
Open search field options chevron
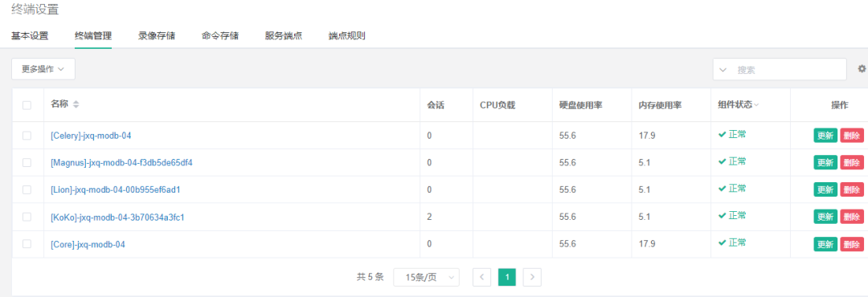click(723, 70)
